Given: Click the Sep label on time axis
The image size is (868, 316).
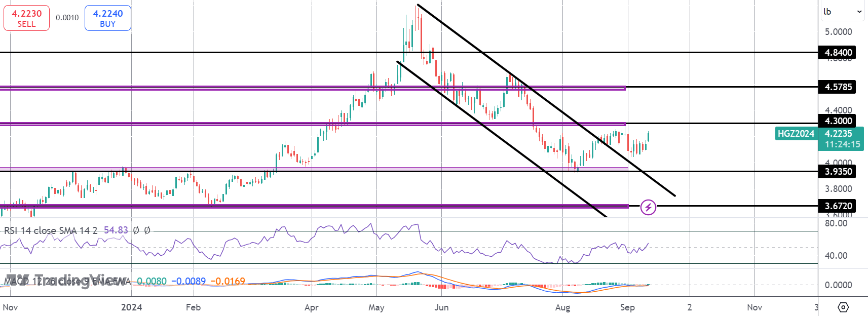Looking at the screenshot, I should click(627, 307).
